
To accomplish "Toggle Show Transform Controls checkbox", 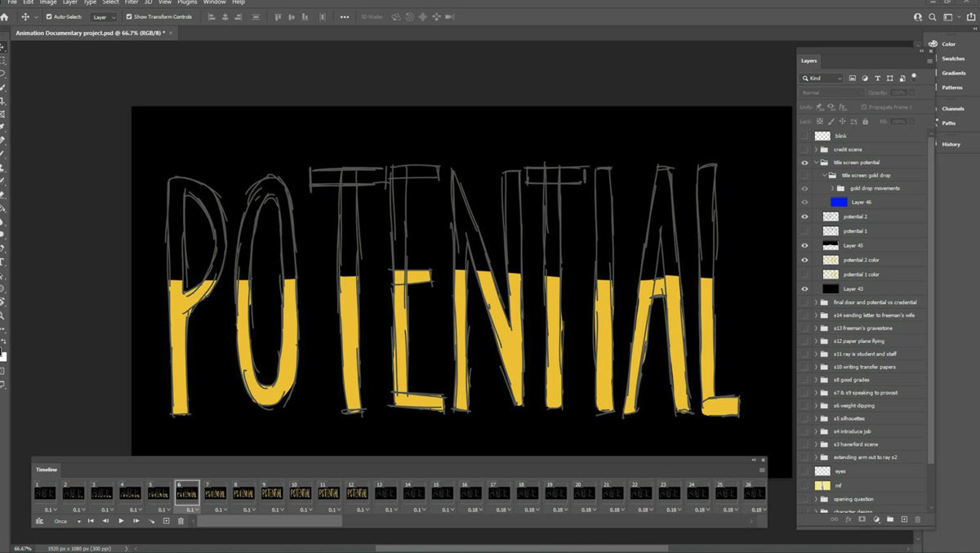I will click(x=127, y=16).
